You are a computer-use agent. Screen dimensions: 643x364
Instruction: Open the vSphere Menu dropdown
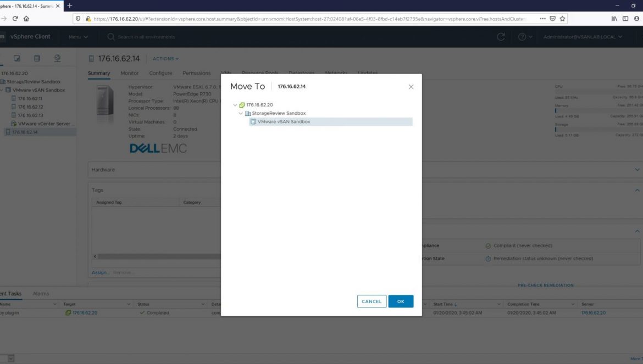(78, 37)
